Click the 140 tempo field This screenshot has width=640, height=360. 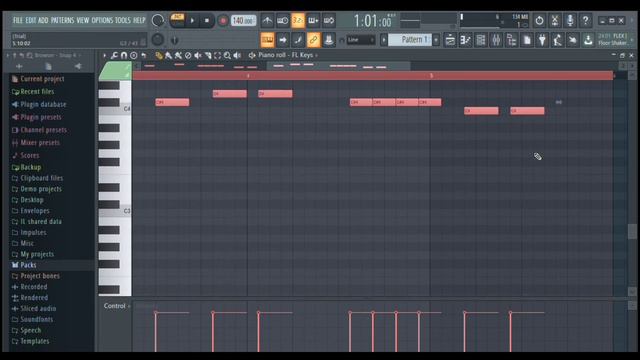point(244,20)
